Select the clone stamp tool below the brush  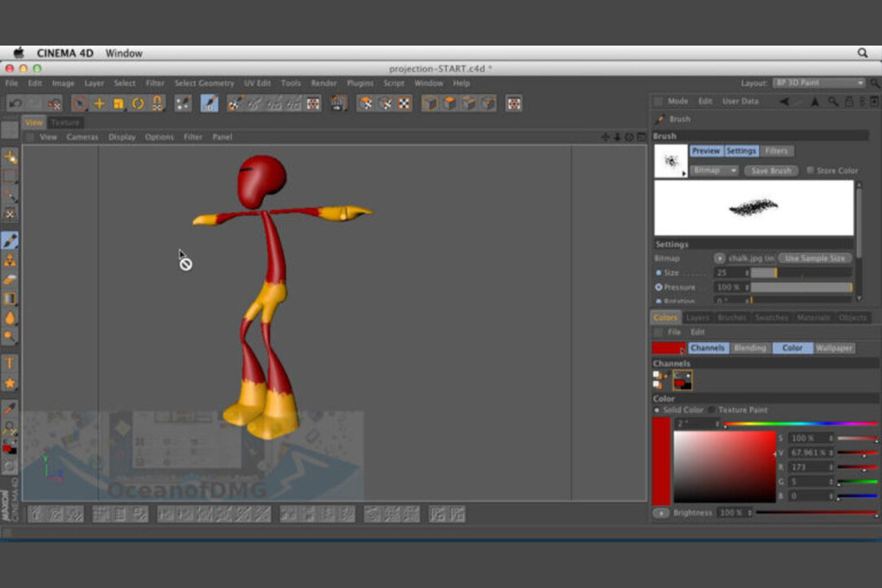click(x=10, y=260)
